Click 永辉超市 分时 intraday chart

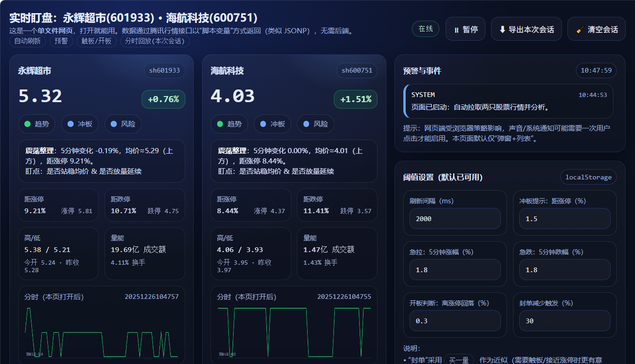point(102,333)
